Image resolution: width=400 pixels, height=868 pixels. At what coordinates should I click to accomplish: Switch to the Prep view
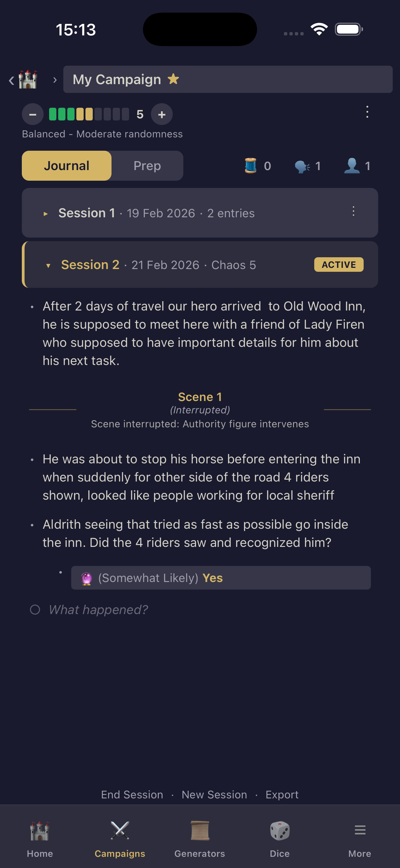147,166
